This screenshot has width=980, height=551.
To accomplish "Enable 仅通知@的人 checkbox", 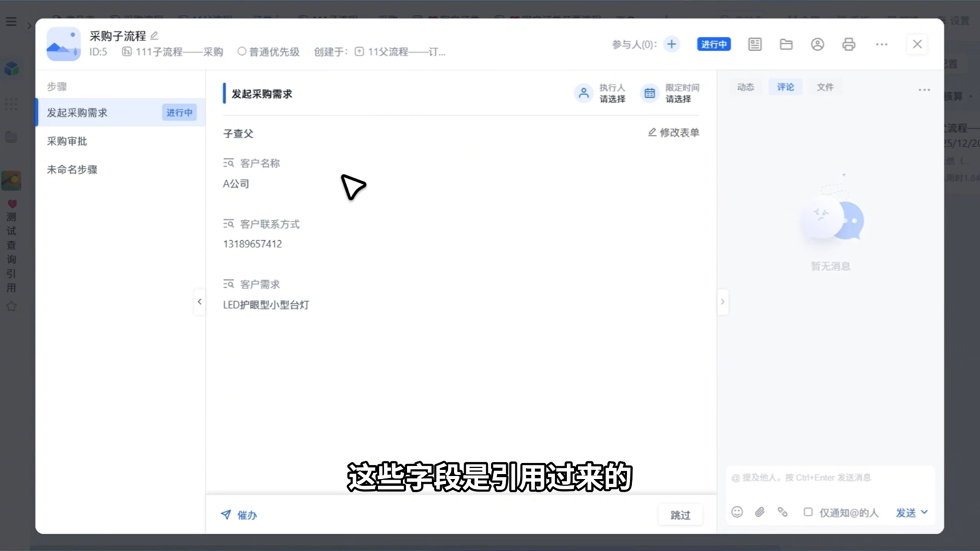I will 808,512.
